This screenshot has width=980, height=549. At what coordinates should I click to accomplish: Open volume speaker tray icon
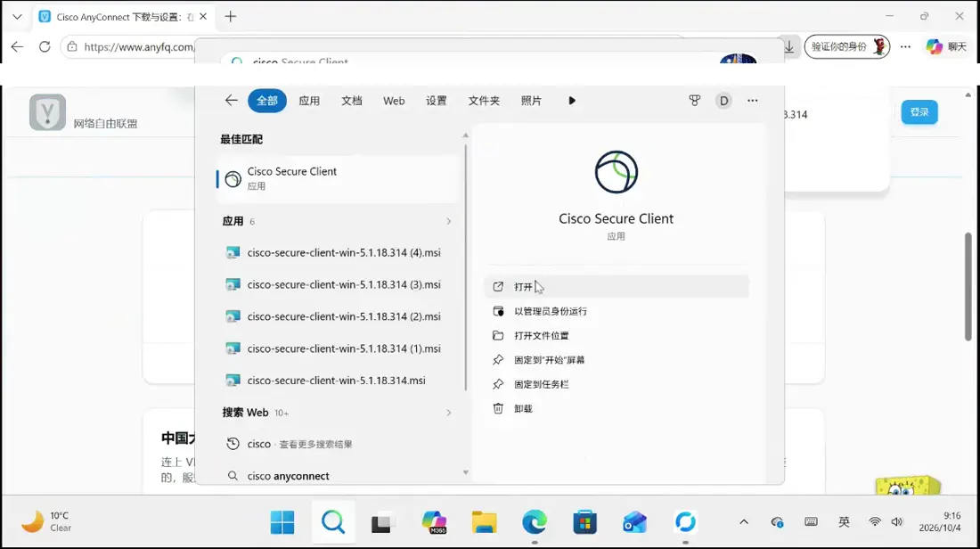[x=897, y=522]
